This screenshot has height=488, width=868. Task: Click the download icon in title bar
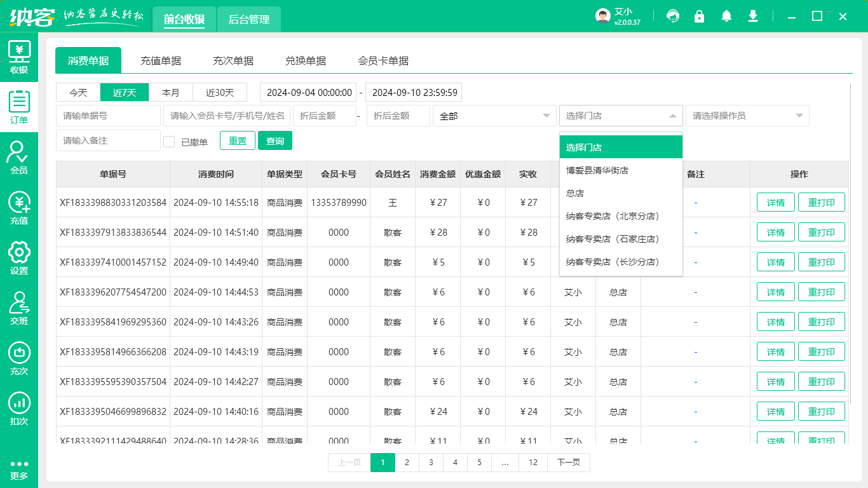753,17
